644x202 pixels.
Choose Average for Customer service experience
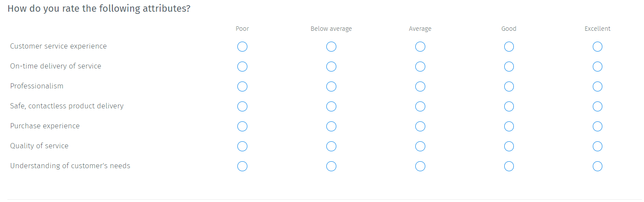point(420,46)
